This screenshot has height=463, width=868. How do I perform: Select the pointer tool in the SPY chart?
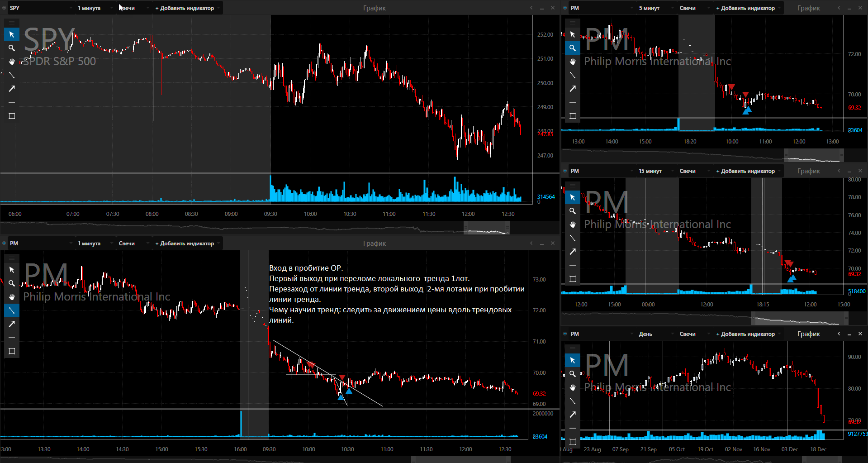point(12,34)
